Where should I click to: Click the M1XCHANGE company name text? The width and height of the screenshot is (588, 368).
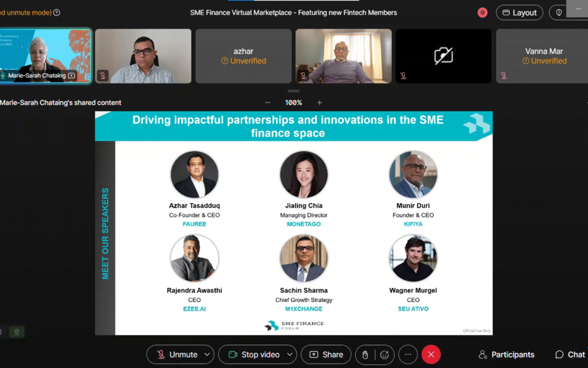(x=304, y=309)
